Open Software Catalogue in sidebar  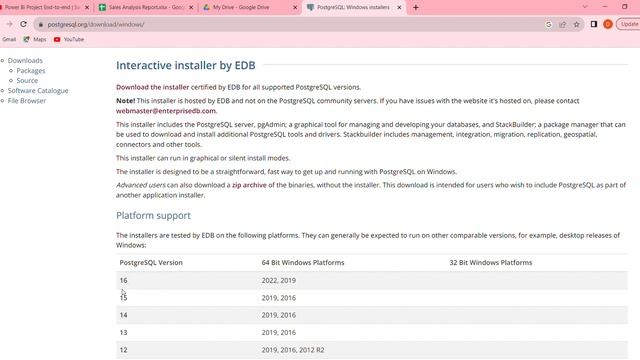click(38, 91)
